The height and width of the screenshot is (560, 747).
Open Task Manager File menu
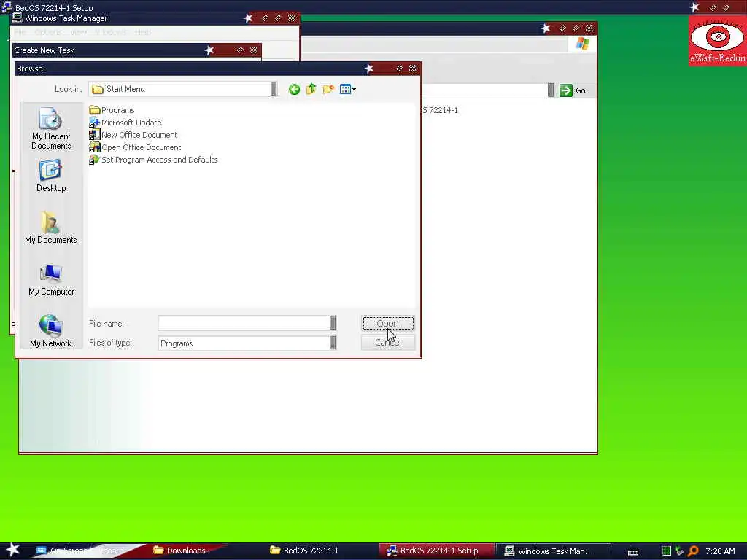coord(20,32)
